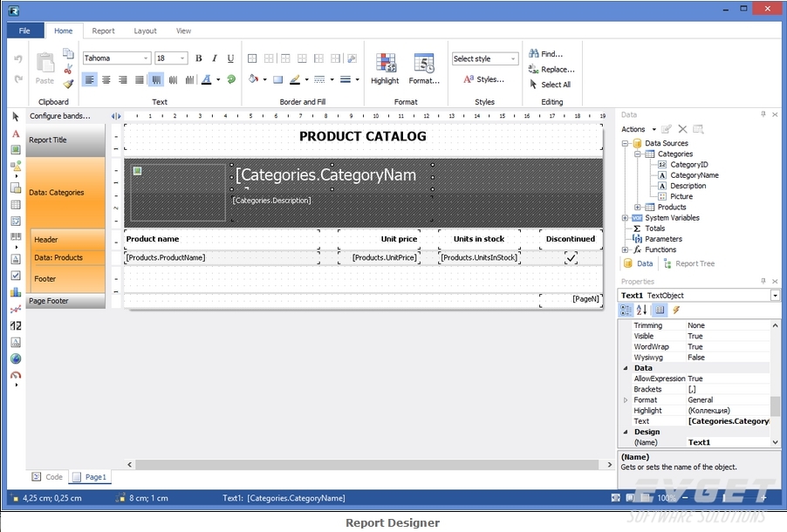Click the text rotation green icon
Screen dimensions: 787x532
231,79
